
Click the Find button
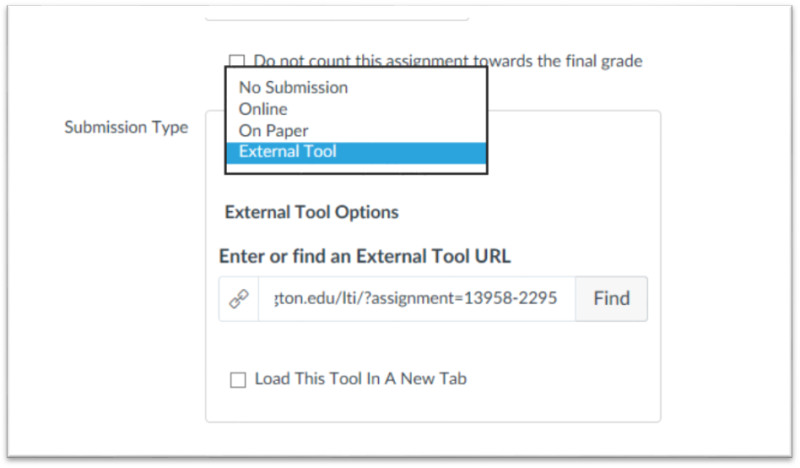tap(611, 299)
